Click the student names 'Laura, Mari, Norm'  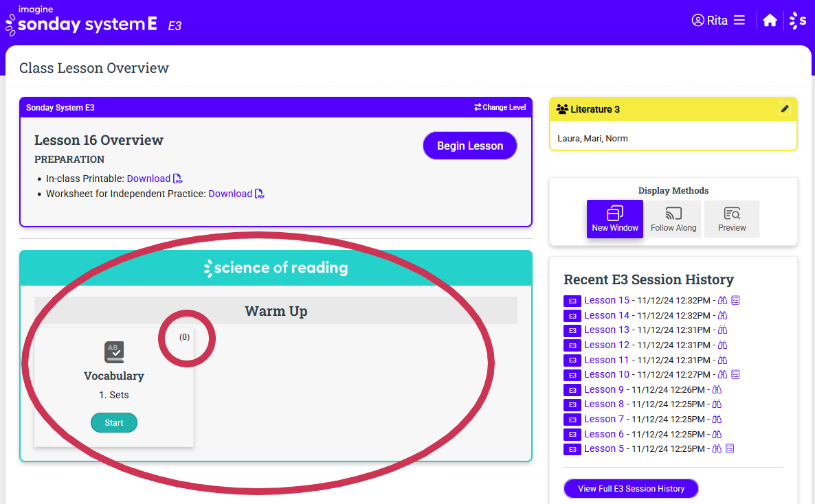pyautogui.click(x=592, y=138)
